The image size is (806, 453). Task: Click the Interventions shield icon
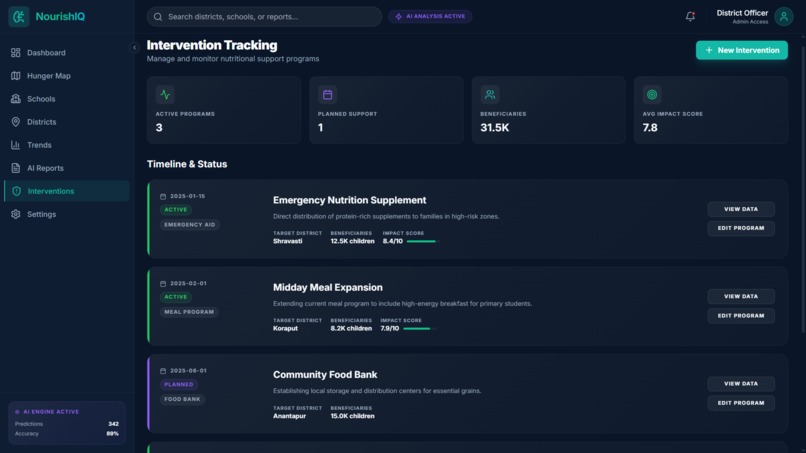(x=16, y=191)
